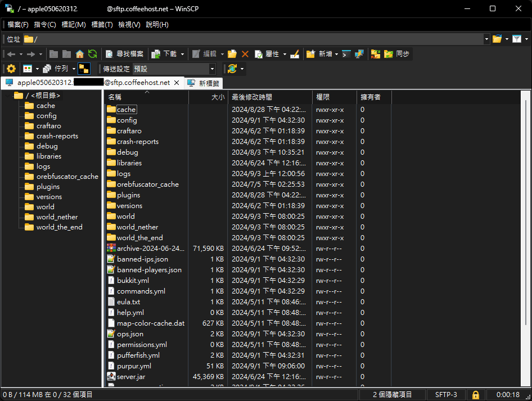Image resolution: width=532 pixels, height=401 pixels.
Task: Toggle the folder tree panel icon
Action: [x=84, y=69]
